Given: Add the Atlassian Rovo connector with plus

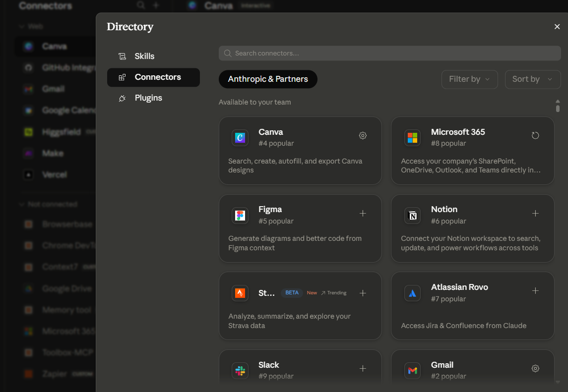Looking at the screenshot, I should pos(535,290).
